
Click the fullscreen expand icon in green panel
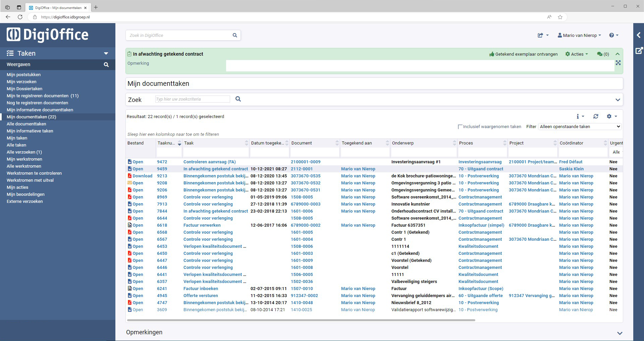[618, 63]
